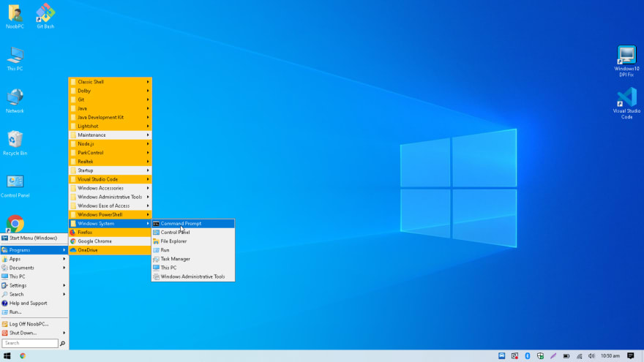
Task: Expand the Maintenance folder
Action: point(110,135)
